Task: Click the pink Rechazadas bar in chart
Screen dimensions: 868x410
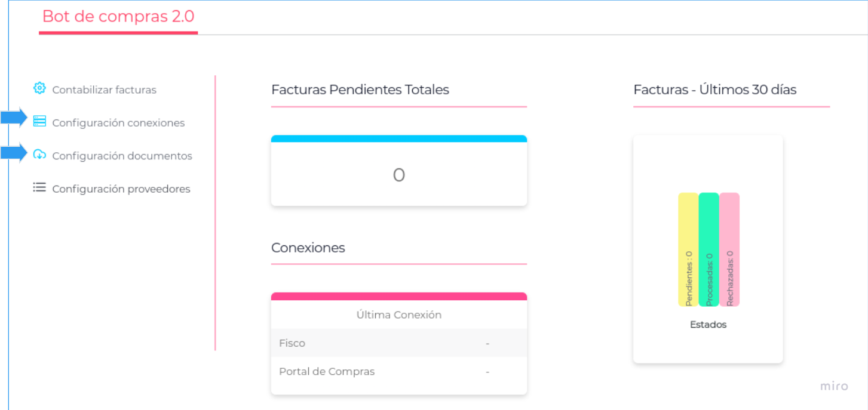Action: point(729,249)
